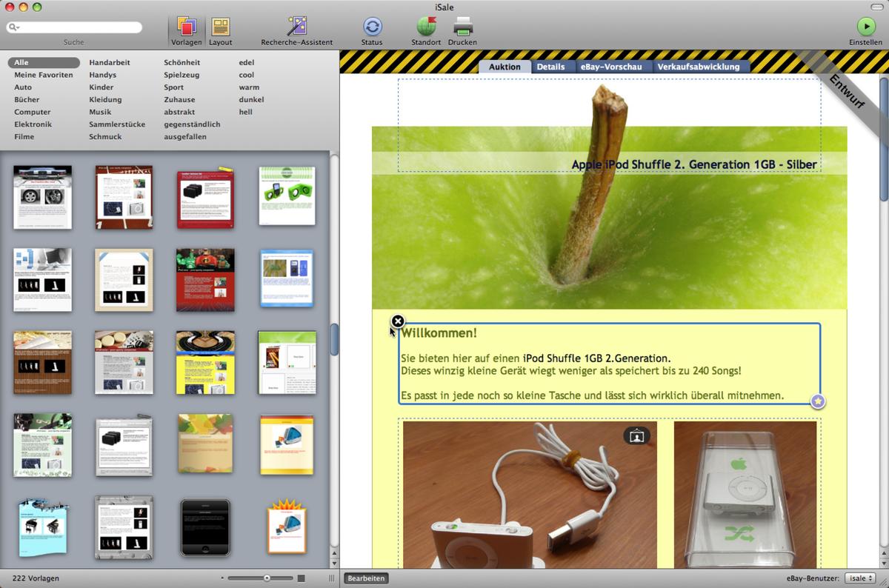Filter templates by Auto
889x588 pixels.
click(23, 87)
